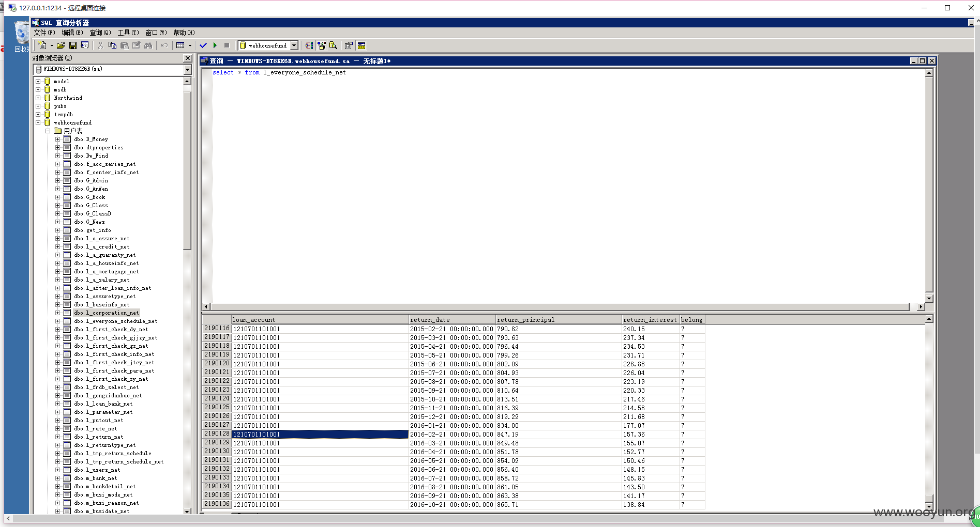Image resolution: width=980 pixels, height=527 pixels.
Task: Open the Execute Mode dropdown arrow
Action: click(x=190, y=45)
